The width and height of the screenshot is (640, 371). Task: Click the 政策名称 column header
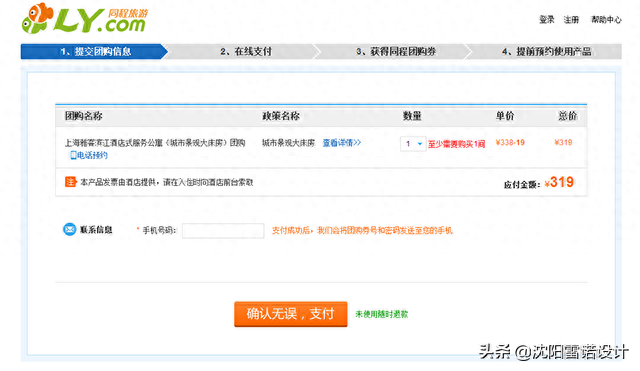(281, 116)
